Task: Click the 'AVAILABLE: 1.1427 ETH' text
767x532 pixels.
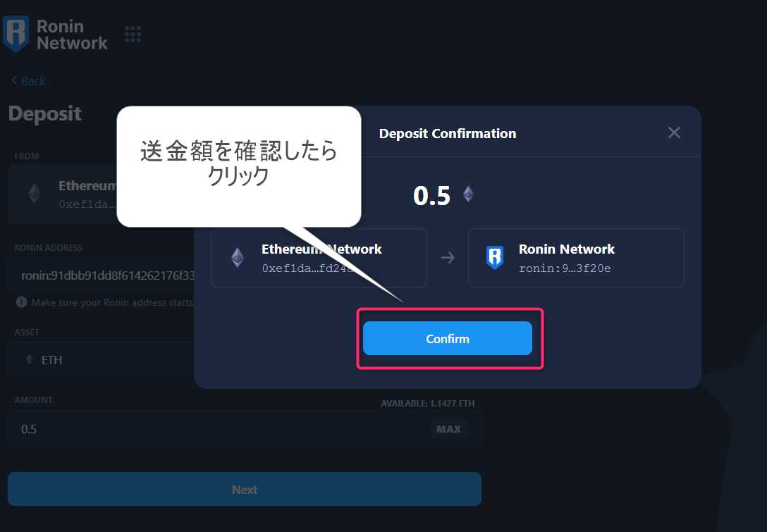Action: tap(427, 403)
